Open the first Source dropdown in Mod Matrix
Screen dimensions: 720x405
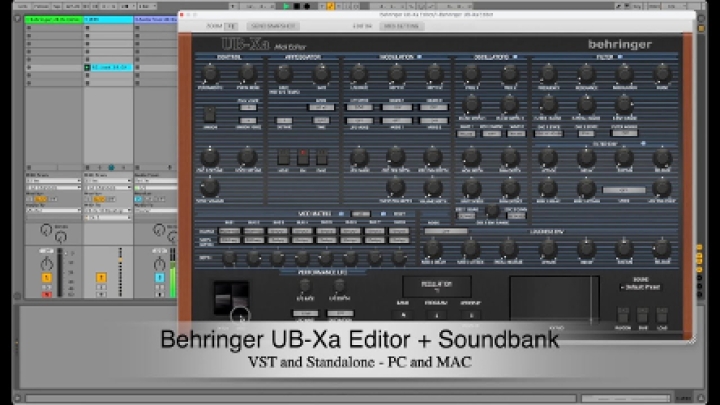pyautogui.click(x=229, y=231)
